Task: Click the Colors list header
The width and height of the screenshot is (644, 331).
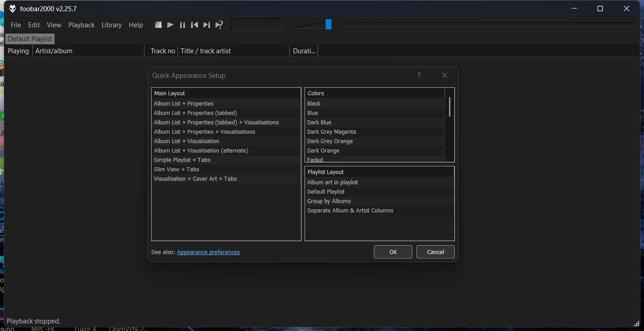Action: click(375, 93)
